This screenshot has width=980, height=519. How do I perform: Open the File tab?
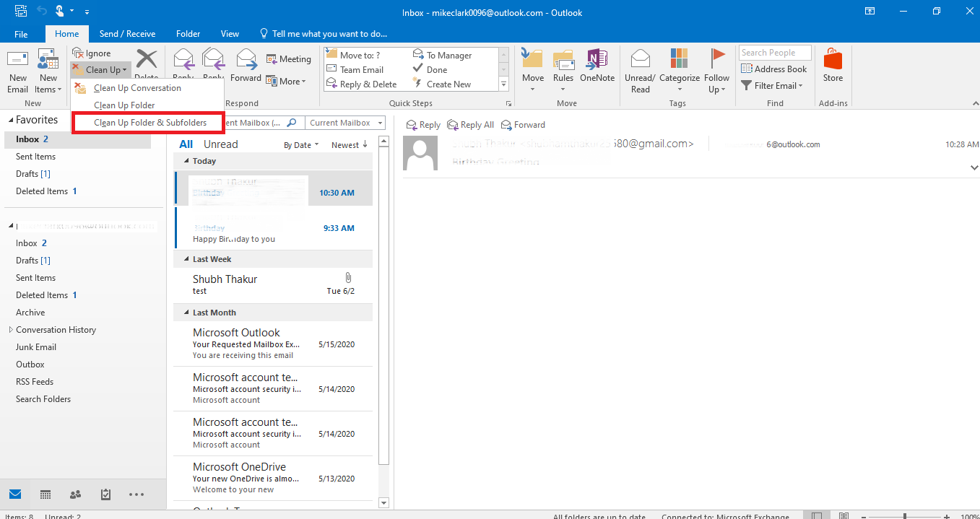(x=21, y=34)
